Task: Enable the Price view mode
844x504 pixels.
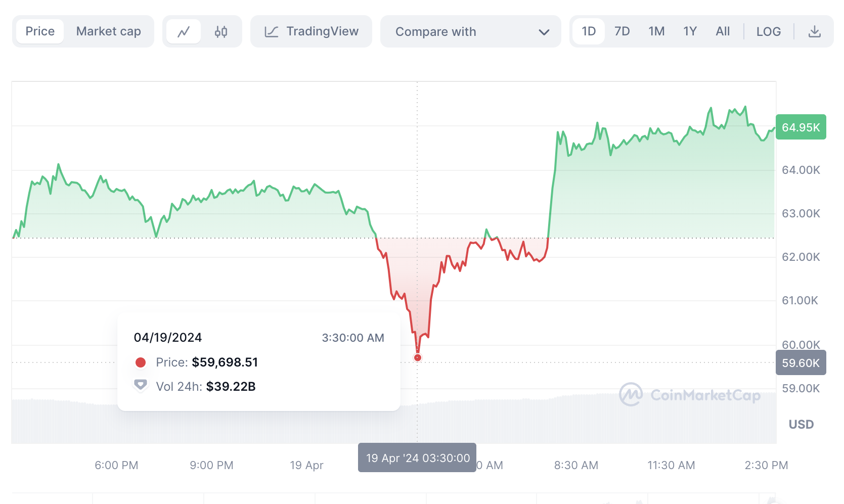Action: pos(40,31)
